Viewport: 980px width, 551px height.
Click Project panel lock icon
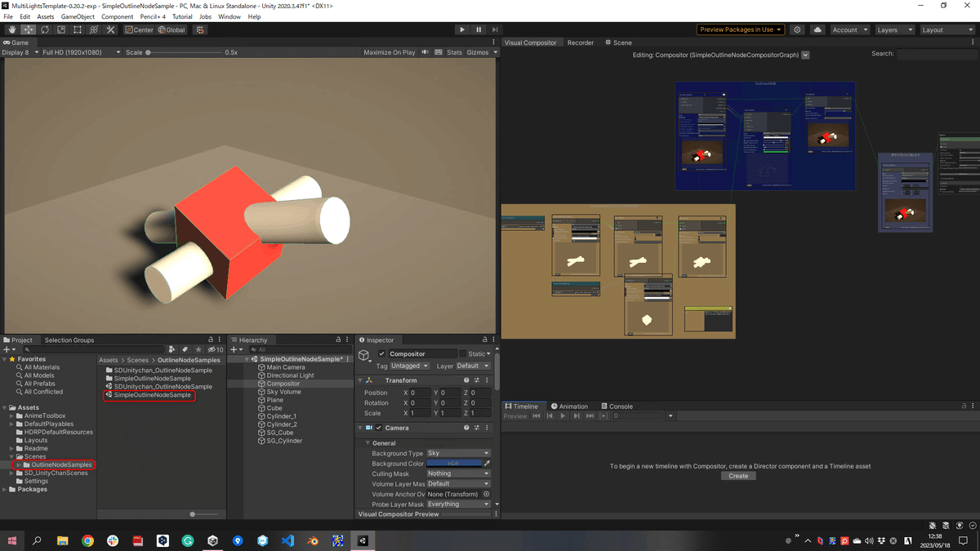[x=211, y=340]
